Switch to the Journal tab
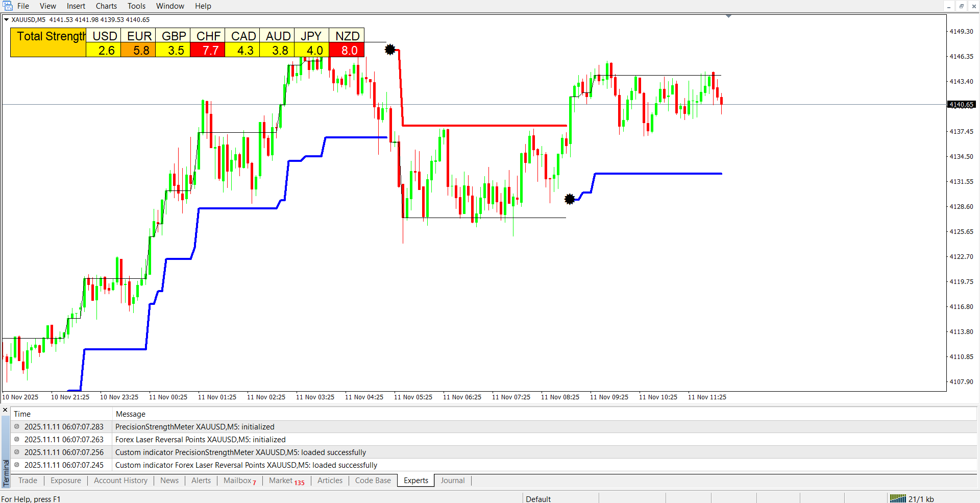The image size is (980, 503). [x=452, y=481]
